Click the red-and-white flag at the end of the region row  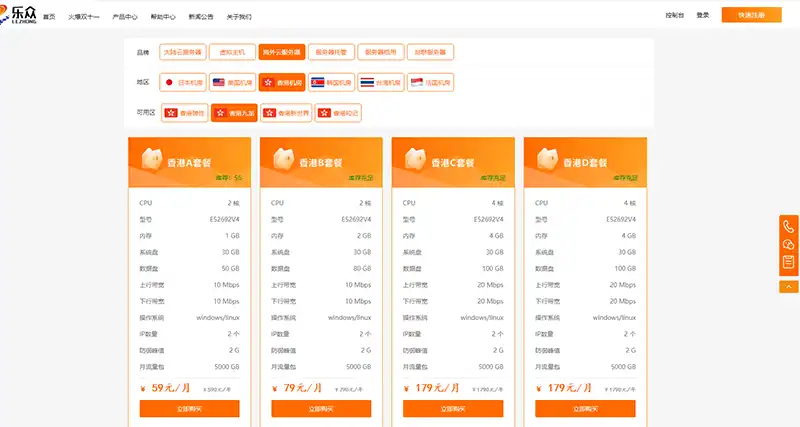point(416,82)
